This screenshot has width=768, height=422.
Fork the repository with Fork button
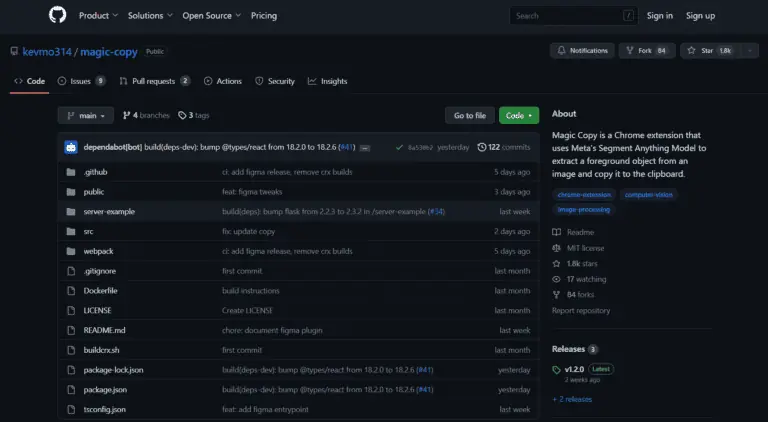point(647,50)
